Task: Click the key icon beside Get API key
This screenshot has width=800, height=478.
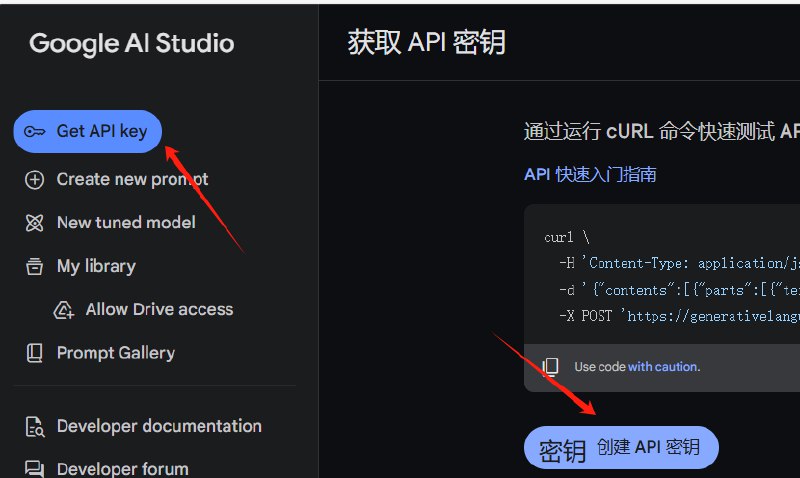Action: tap(35, 132)
